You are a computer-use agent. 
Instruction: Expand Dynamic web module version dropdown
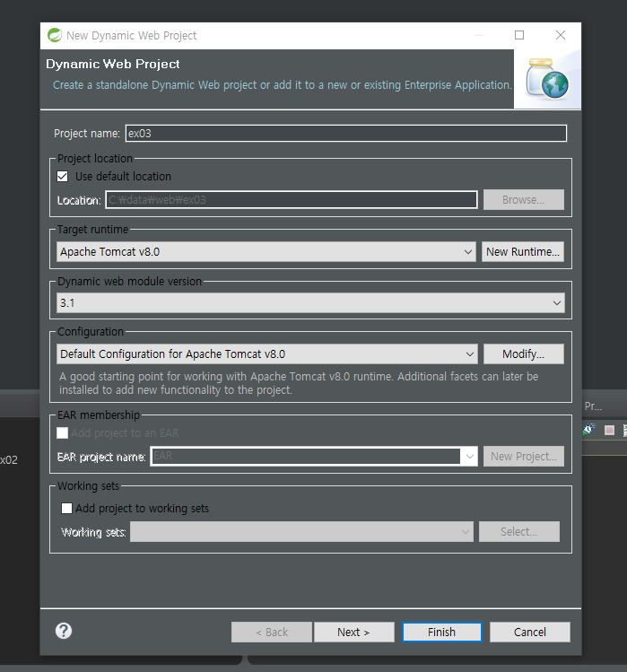pyautogui.click(x=310, y=303)
